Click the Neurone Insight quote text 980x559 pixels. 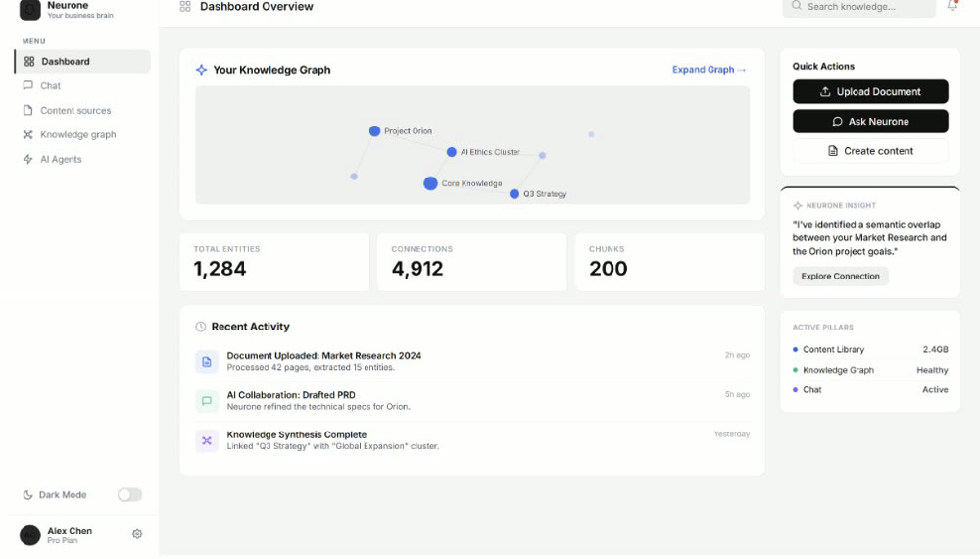click(869, 237)
